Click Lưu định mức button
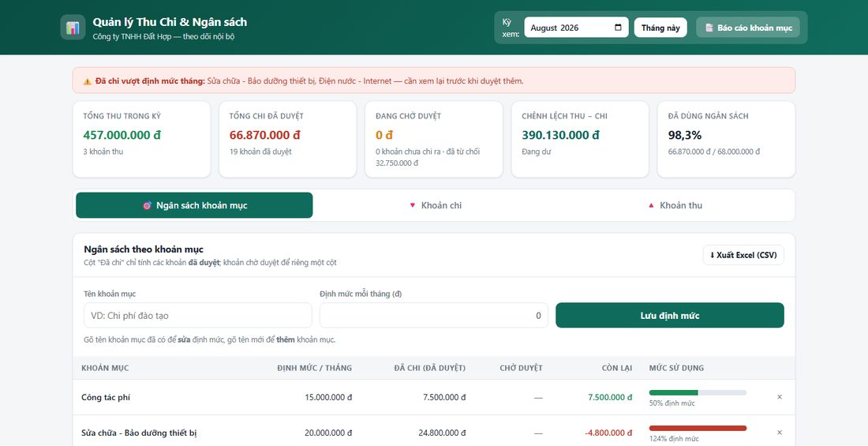The image size is (868, 446). click(670, 316)
